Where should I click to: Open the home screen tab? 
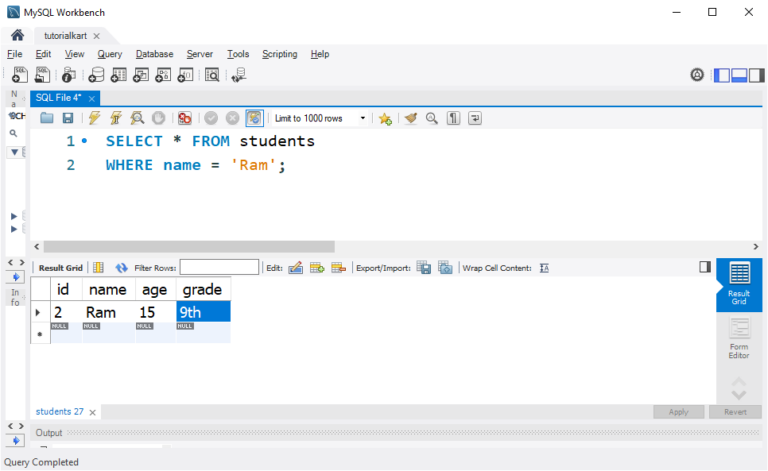point(17,35)
